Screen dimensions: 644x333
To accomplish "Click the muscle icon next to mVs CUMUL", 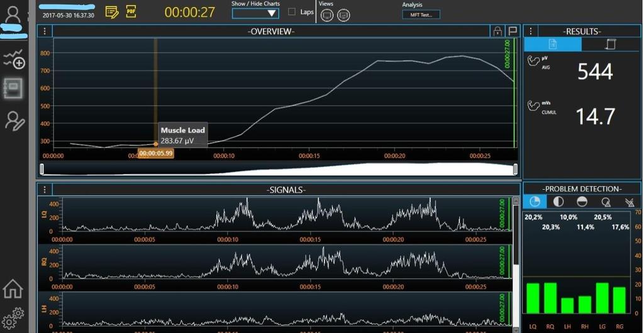I will pos(533,106).
